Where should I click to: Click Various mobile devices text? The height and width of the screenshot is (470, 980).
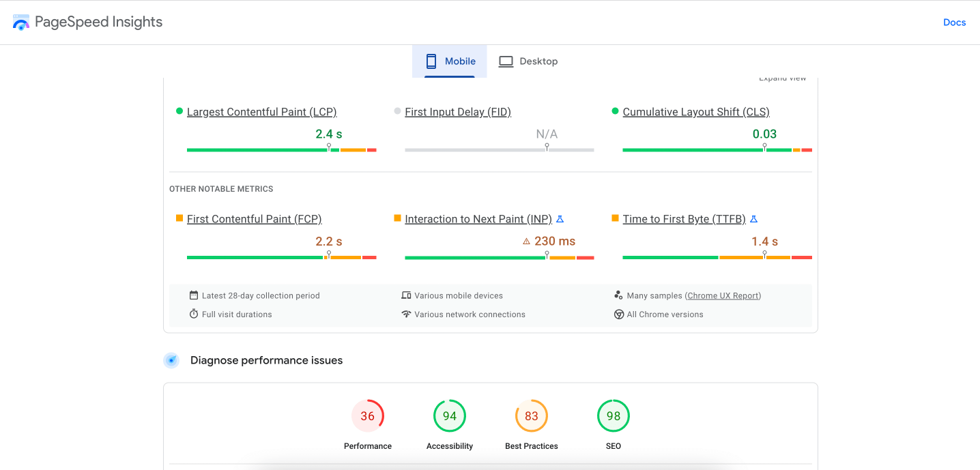459,296
